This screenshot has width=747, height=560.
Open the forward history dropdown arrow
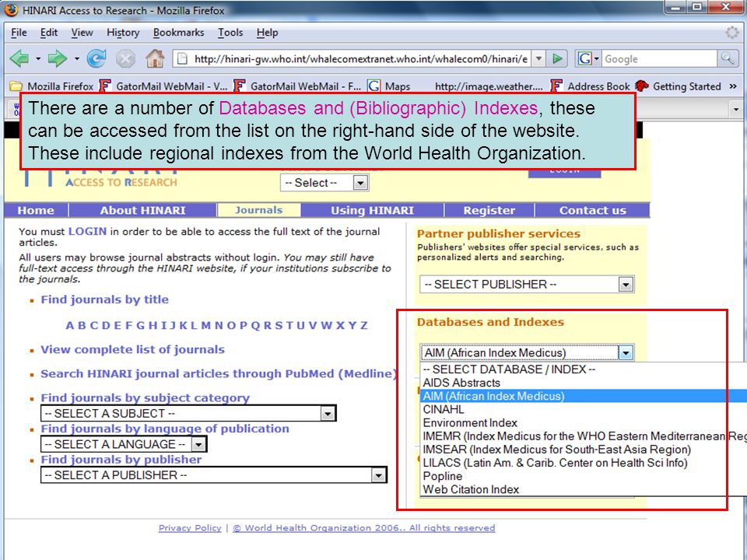pos(77,59)
